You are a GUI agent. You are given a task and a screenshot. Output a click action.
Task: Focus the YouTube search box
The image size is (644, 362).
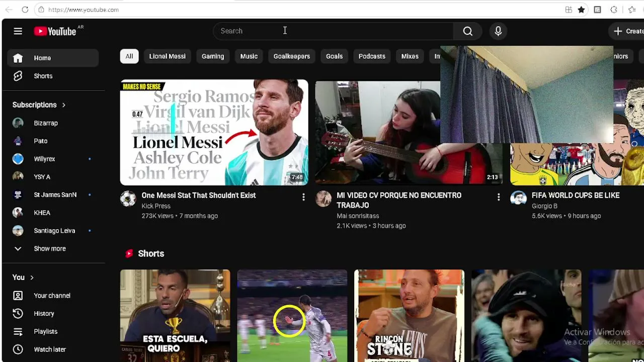click(334, 31)
